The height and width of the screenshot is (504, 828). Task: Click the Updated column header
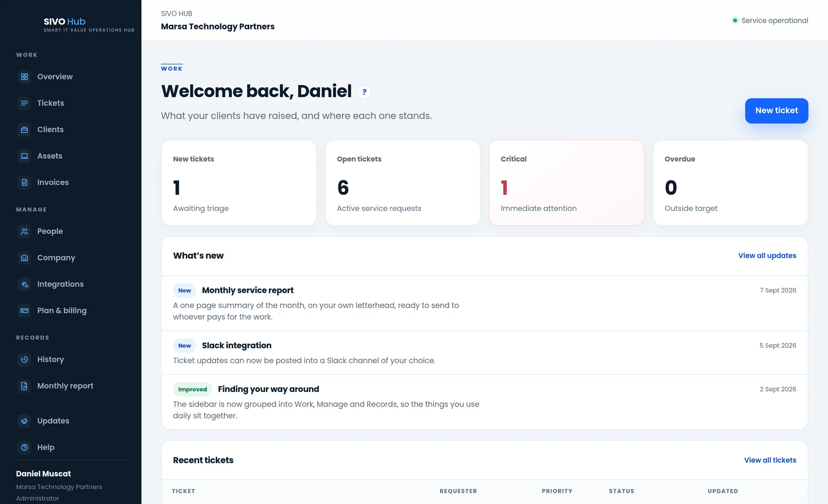point(723,491)
